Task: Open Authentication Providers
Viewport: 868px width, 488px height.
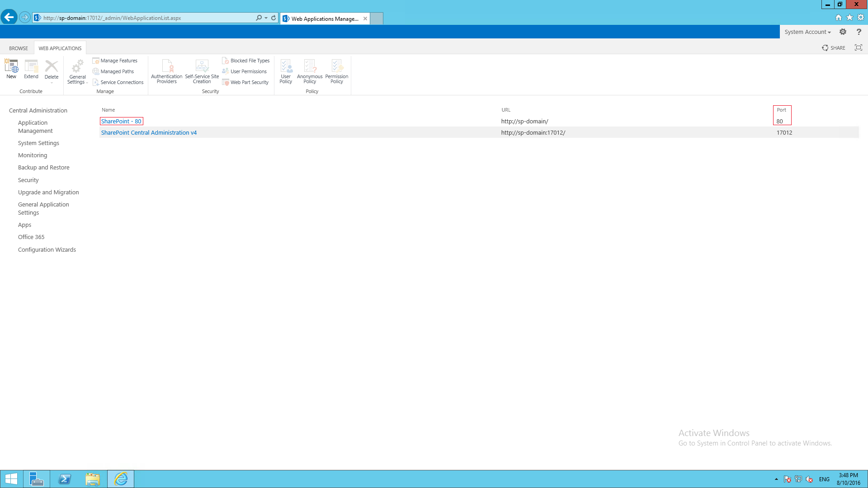Action: point(167,71)
